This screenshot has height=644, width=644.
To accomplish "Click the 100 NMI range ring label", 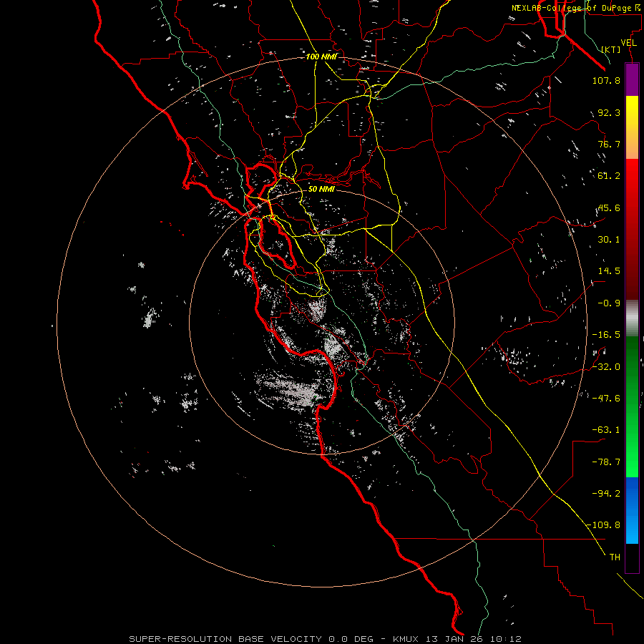I will tap(321, 57).
